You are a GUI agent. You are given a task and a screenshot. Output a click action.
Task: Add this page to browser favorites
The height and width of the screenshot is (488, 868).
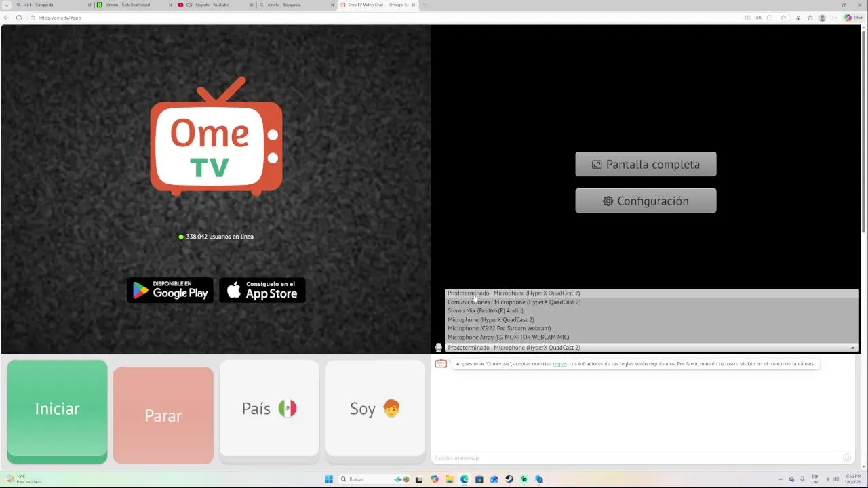pyautogui.click(x=783, y=18)
